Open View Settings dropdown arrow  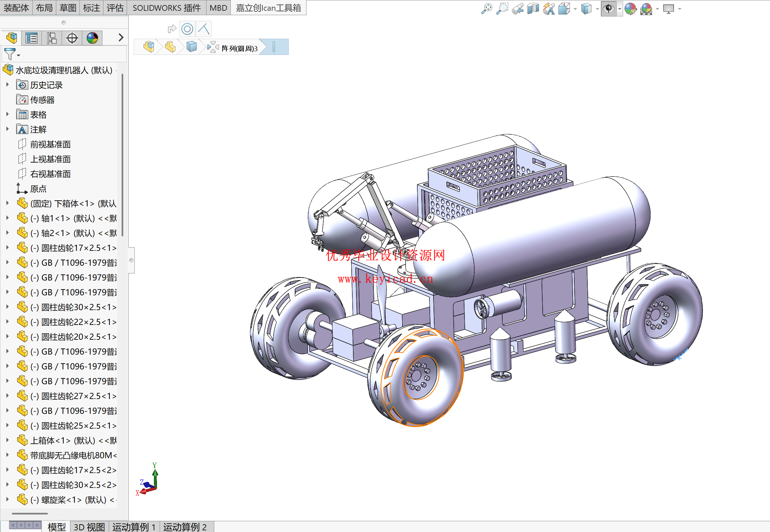click(x=680, y=9)
